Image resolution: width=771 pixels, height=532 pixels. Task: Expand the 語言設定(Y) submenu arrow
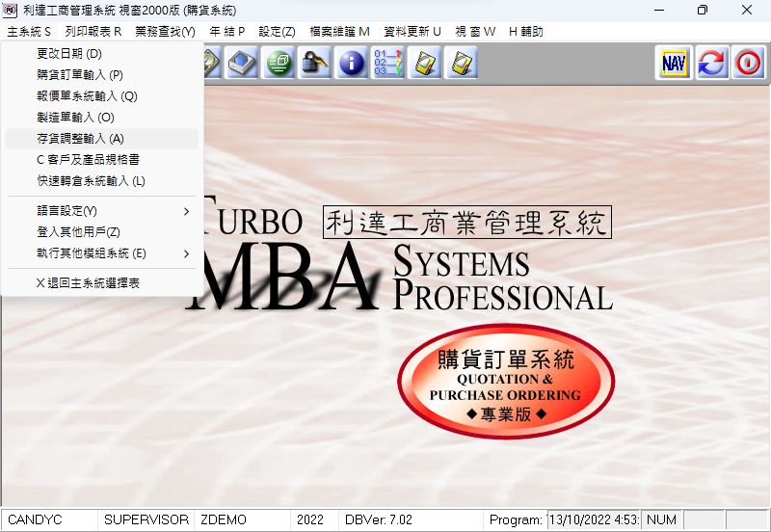pyautogui.click(x=186, y=211)
